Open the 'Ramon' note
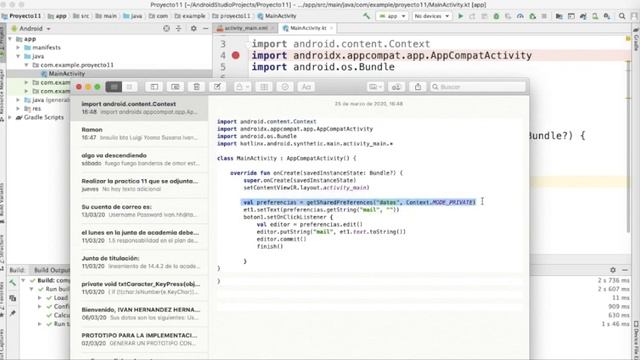This screenshot has height=360, width=640. click(x=140, y=133)
